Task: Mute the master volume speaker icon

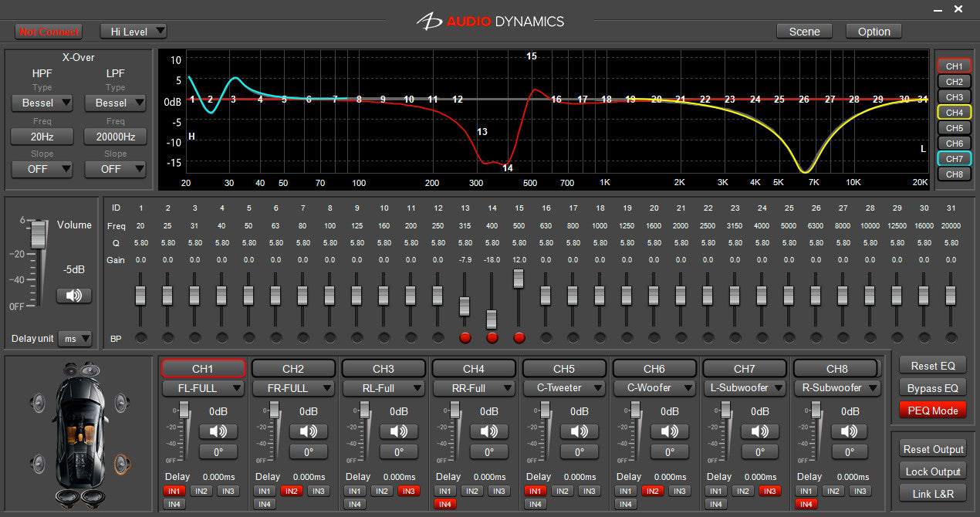Action: 74,296
